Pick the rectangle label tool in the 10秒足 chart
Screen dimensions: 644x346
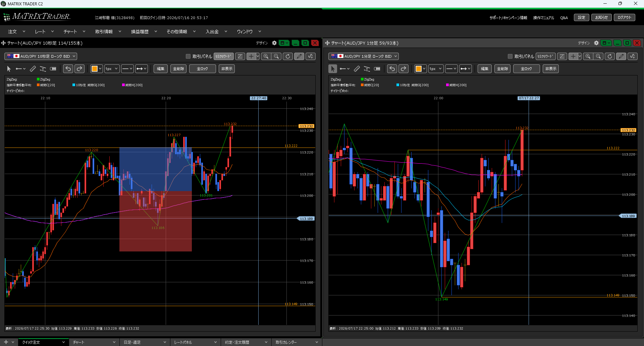point(53,69)
